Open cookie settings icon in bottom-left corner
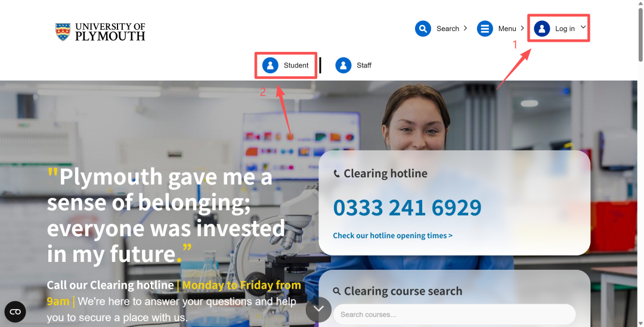This screenshot has height=327, width=644. tap(15, 311)
